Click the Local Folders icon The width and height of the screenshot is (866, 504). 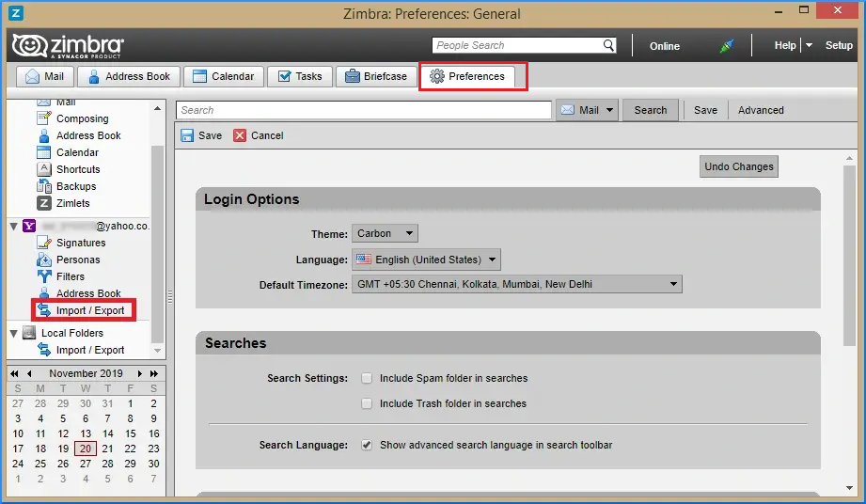pyautogui.click(x=29, y=333)
